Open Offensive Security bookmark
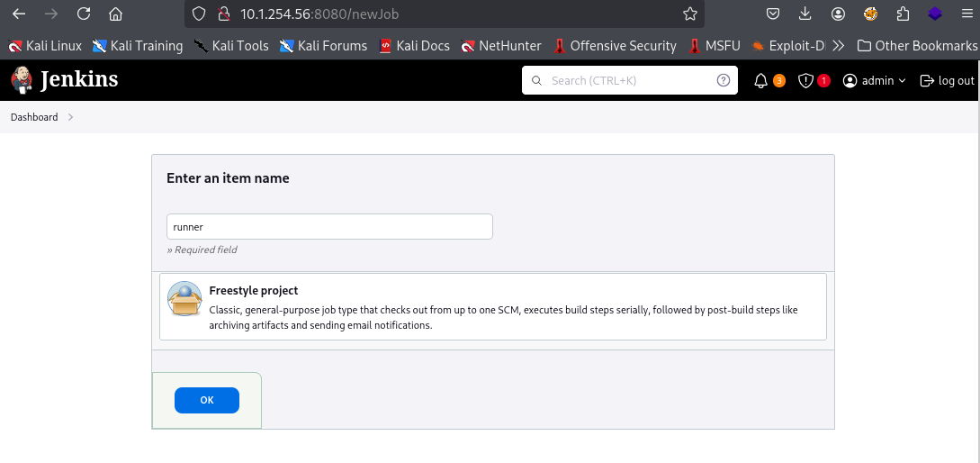This screenshot has height=463, width=980. pos(615,46)
